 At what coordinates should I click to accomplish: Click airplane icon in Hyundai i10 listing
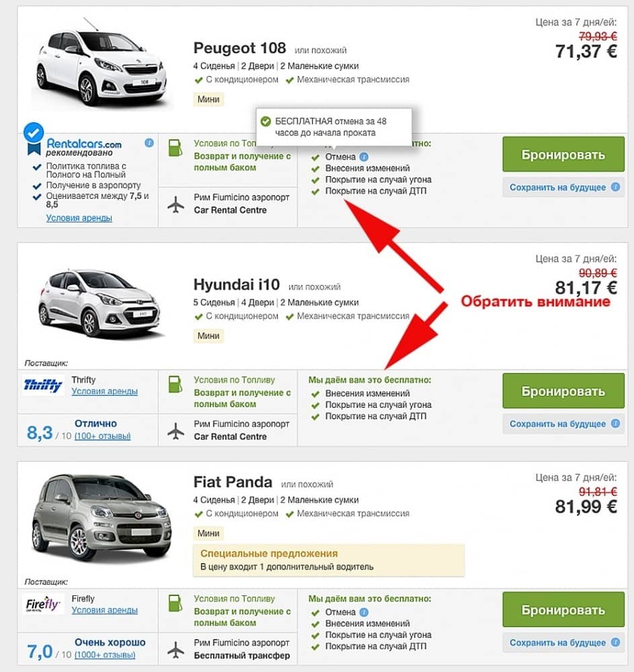click(x=175, y=431)
